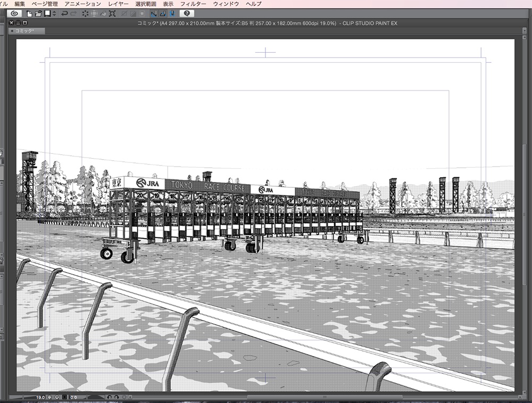This screenshot has height=403, width=532.
Task: Rotate the canvas right using the rotate icon
Action: click(x=117, y=397)
